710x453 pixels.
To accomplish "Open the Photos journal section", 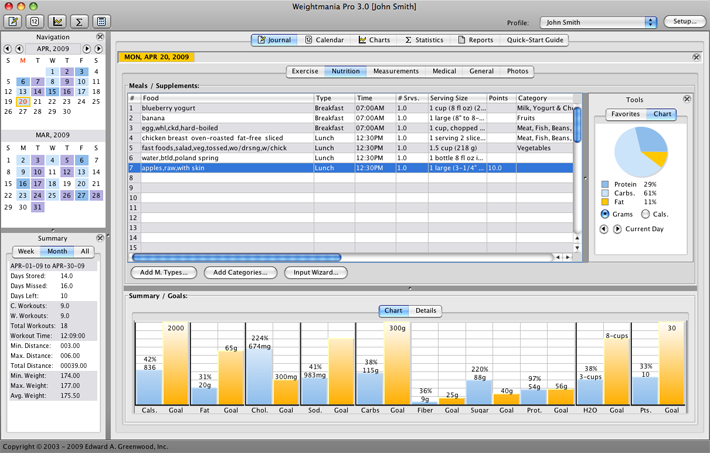I will pyautogui.click(x=518, y=71).
